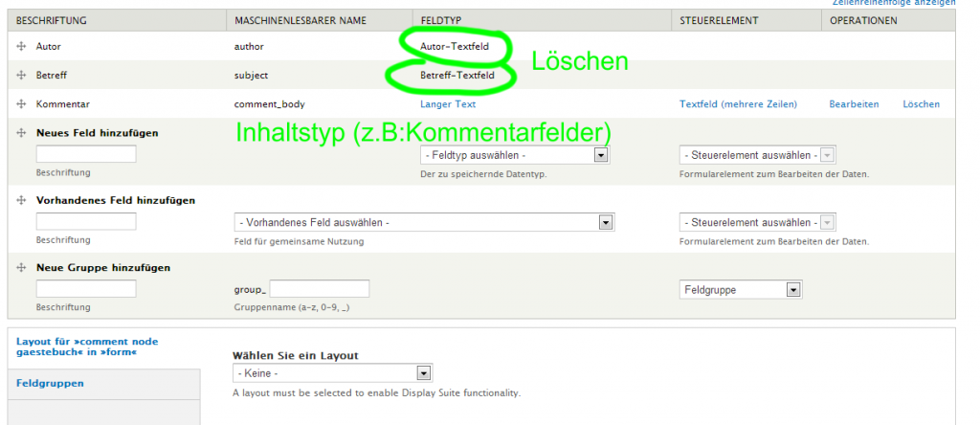980x425 pixels.
Task: Click drag handle icon for Kommentar row
Action: (21, 104)
